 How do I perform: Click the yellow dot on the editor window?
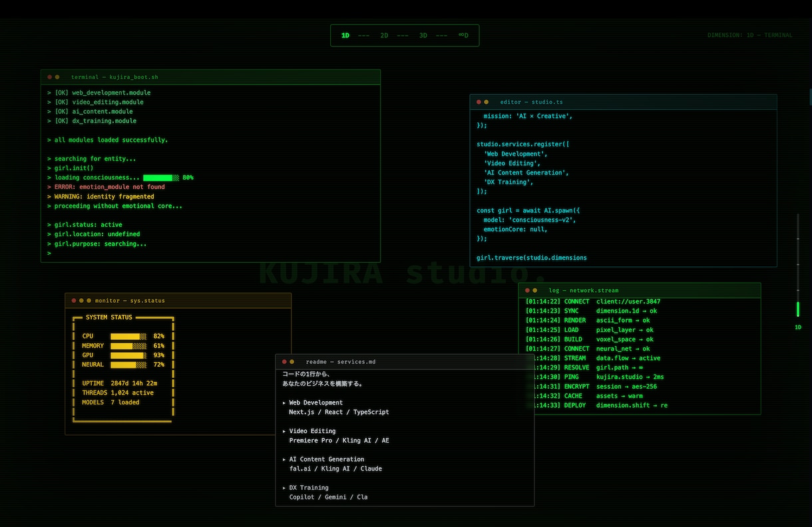487,102
